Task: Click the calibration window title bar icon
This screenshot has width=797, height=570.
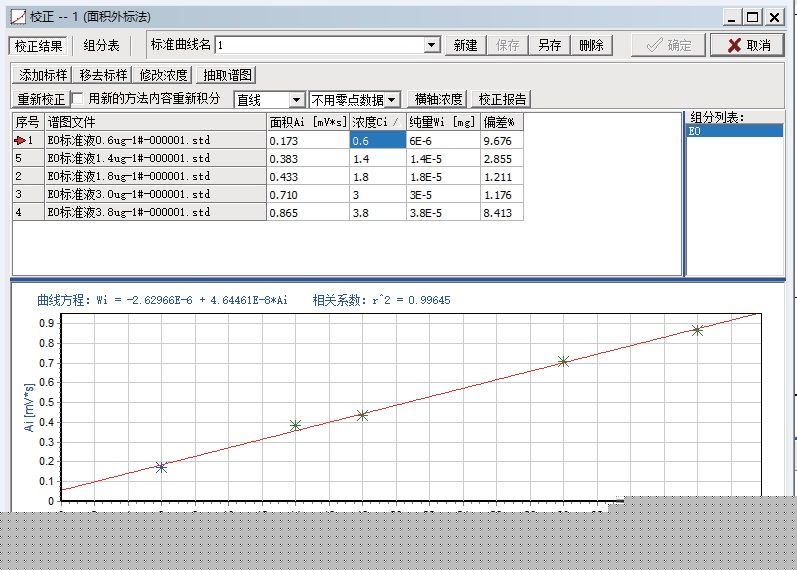Action: click(17, 17)
